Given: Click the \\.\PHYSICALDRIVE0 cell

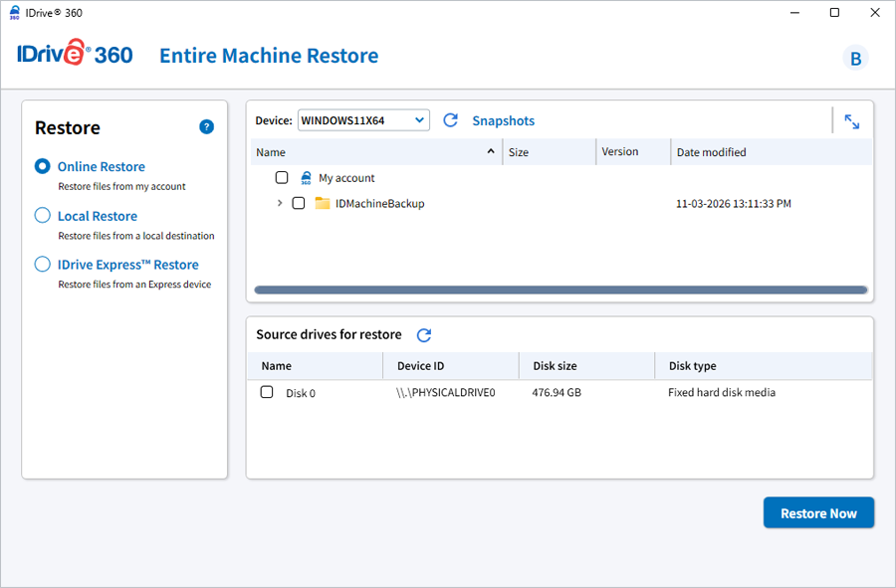Looking at the screenshot, I should point(446,393).
